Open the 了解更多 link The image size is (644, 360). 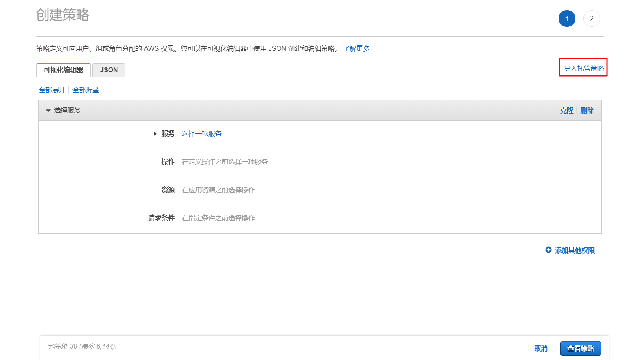[356, 49]
